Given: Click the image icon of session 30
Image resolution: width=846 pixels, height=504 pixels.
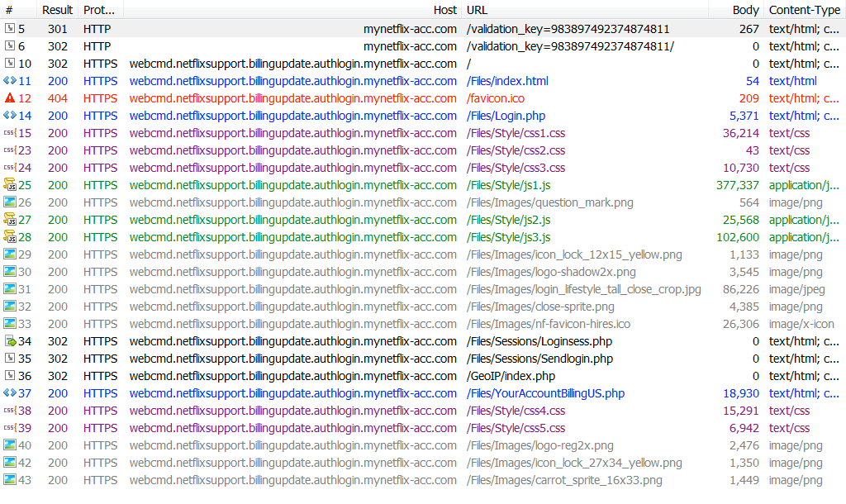Looking at the screenshot, I should [x=10, y=271].
